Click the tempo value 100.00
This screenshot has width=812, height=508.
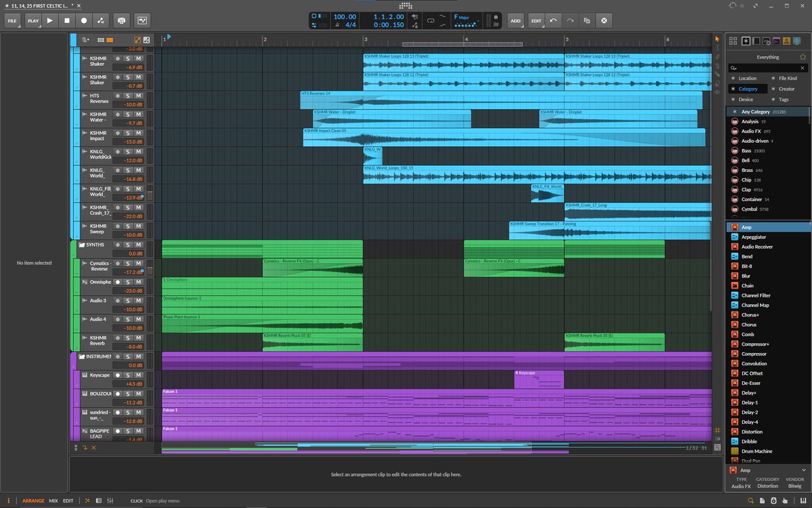(344, 16)
